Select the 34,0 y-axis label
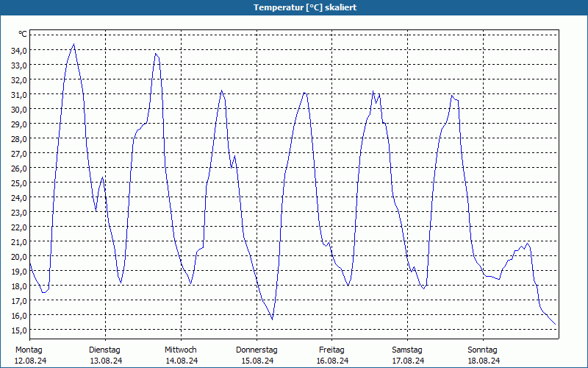The width and height of the screenshot is (588, 368). click(x=19, y=50)
